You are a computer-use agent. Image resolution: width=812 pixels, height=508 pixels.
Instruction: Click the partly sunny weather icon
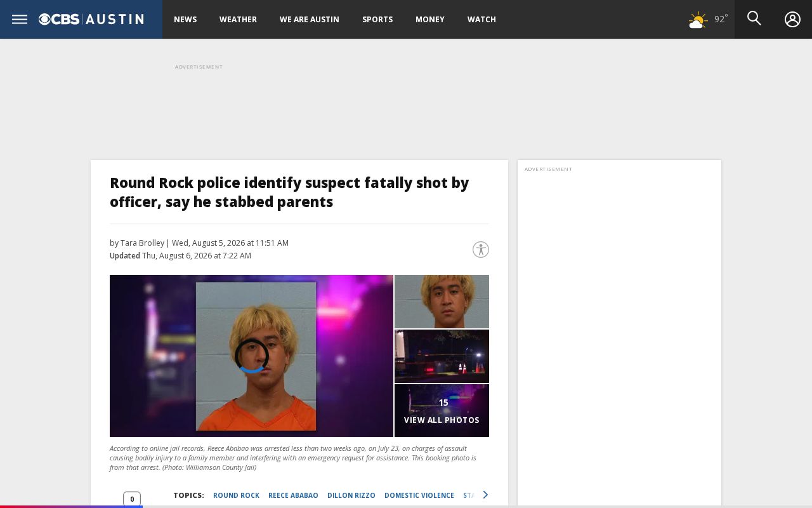click(x=698, y=20)
